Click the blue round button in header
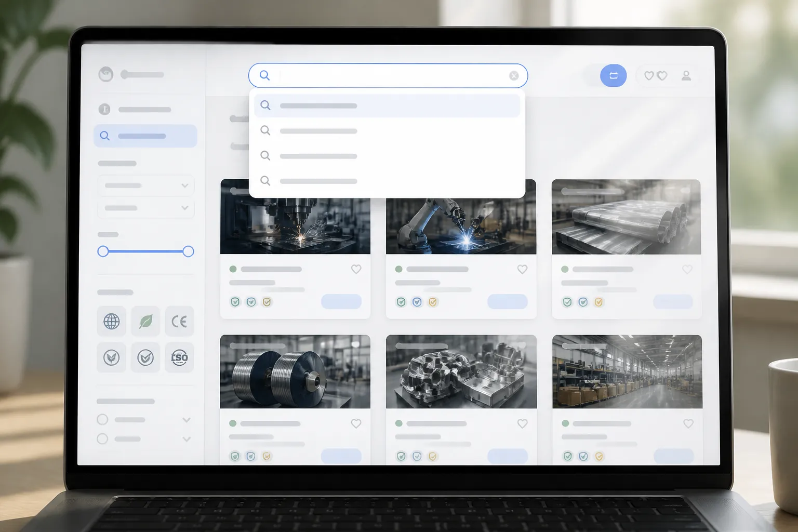The width and height of the screenshot is (798, 532). click(x=613, y=75)
